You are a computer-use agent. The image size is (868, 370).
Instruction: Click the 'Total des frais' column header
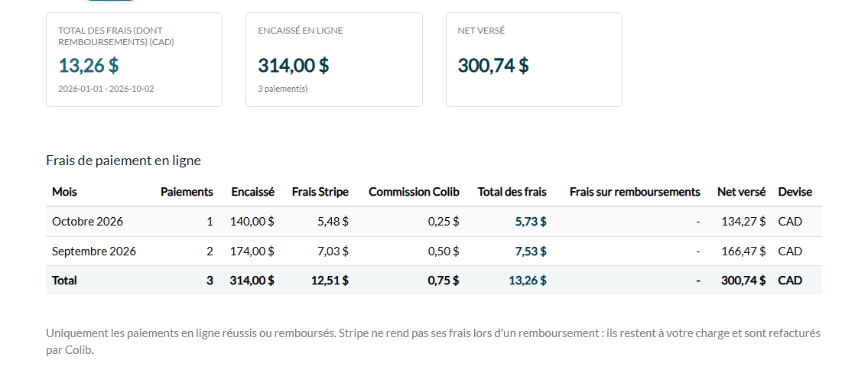pos(512,192)
